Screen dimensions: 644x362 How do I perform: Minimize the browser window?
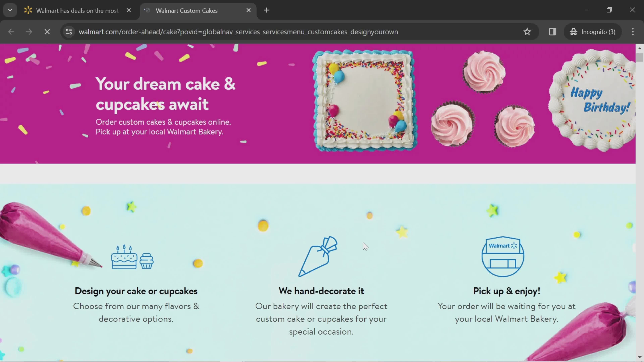tap(586, 10)
